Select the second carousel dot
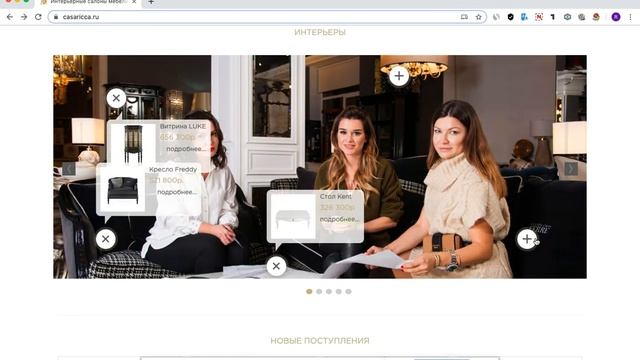Viewport: 640px width, 360px height. 319,291
